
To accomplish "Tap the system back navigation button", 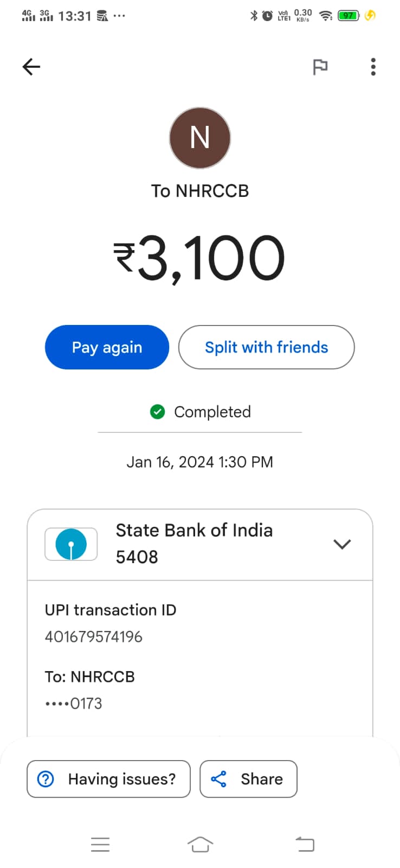I will pyautogui.click(x=305, y=844).
